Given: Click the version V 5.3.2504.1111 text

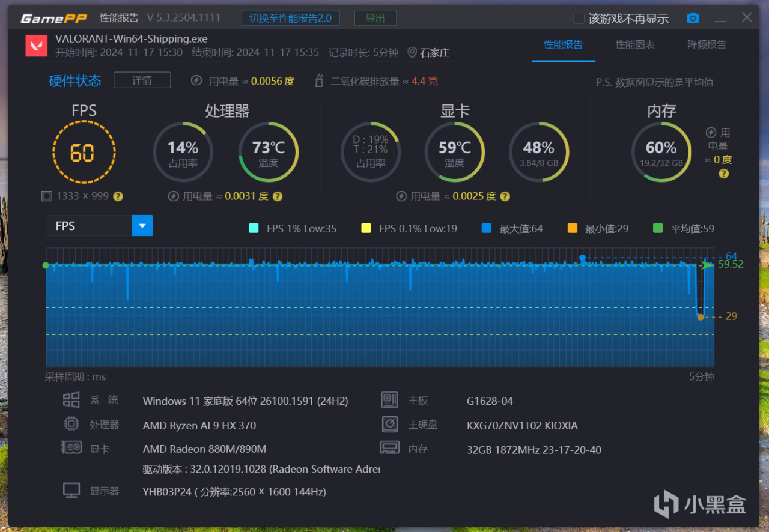Looking at the screenshot, I should tap(184, 18).
